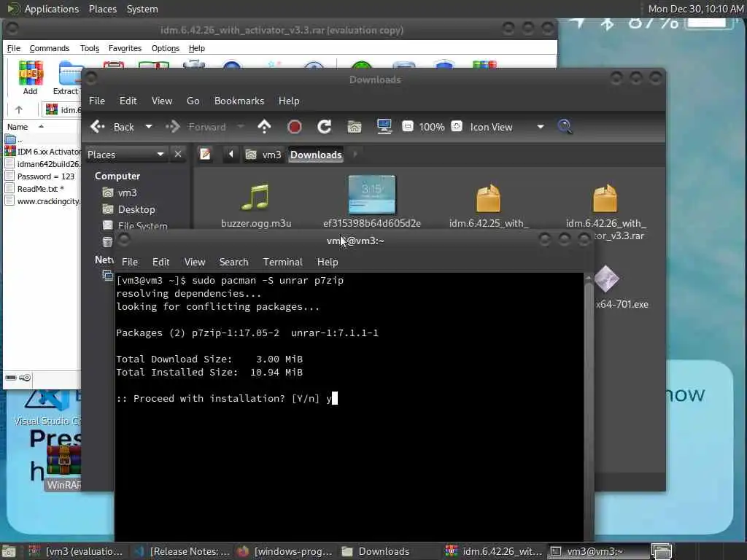Screen dimensions: 747x560
Task: Switch to [windows-prog... taskbar button
Action: click(x=285, y=551)
